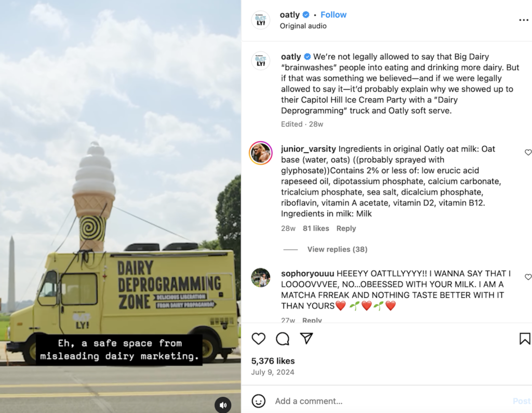Screen dimensions: 532x413
Task: Save post with bookmark icon
Action: point(525,339)
